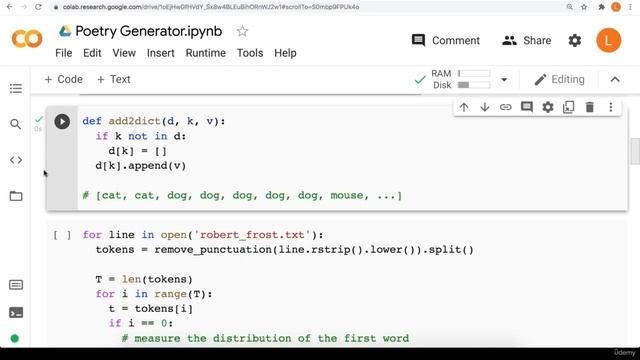Collapse the header with the chevron
Image resolution: width=640 pixels, height=360 pixels.
615,80
